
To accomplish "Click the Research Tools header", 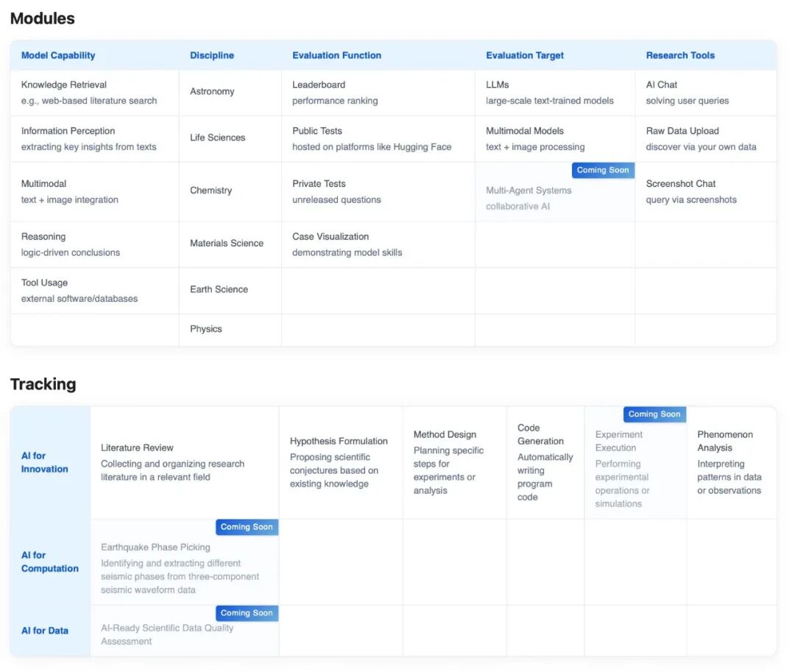I will pyautogui.click(x=680, y=55).
